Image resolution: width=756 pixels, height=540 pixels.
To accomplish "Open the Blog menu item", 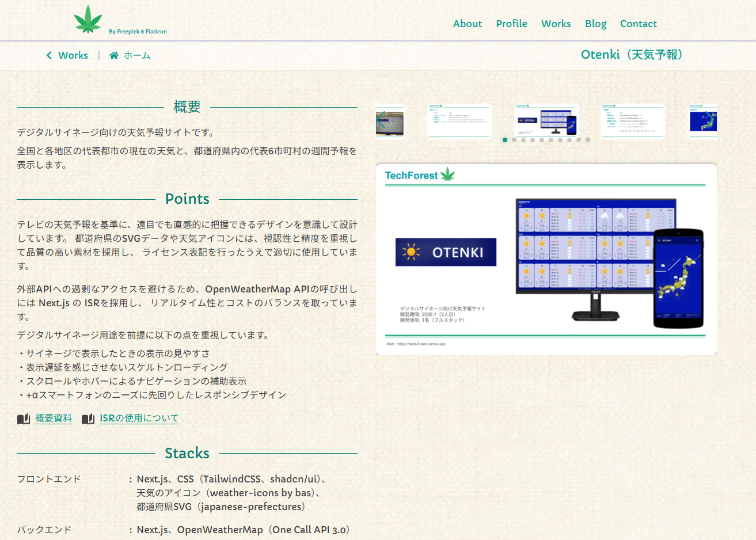I will tap(596, 24).
